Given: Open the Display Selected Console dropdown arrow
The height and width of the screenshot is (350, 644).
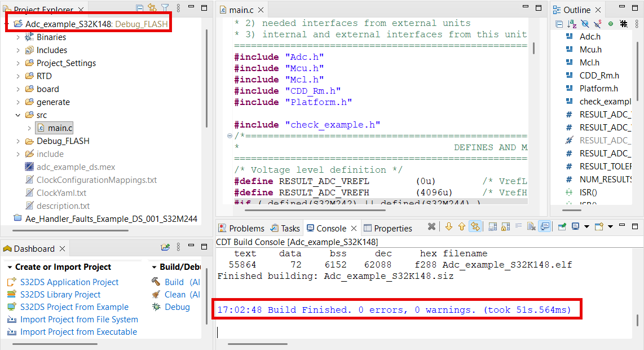Looking at the screenshot, I should (586, 226).
